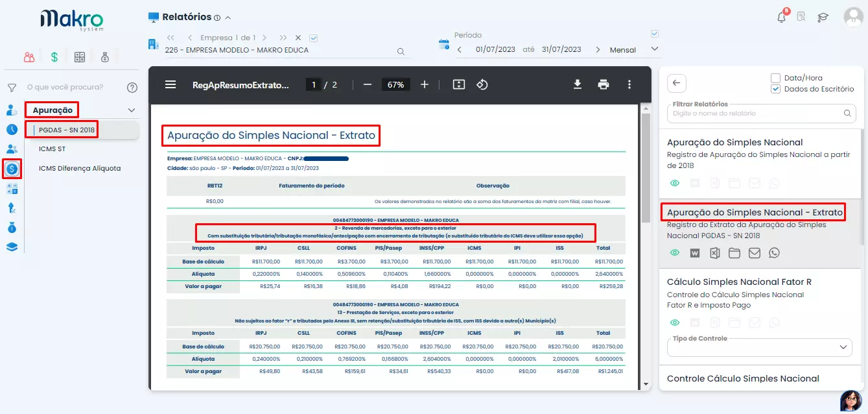This screenshot has width=868, height=414.
Task: Select the stacked layers sidebar icon
Action: click(12, 247)
